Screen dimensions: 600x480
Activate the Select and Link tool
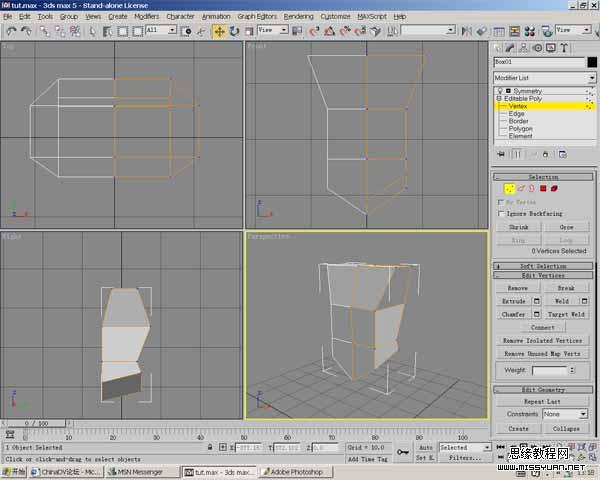click(x=45, y=31)
